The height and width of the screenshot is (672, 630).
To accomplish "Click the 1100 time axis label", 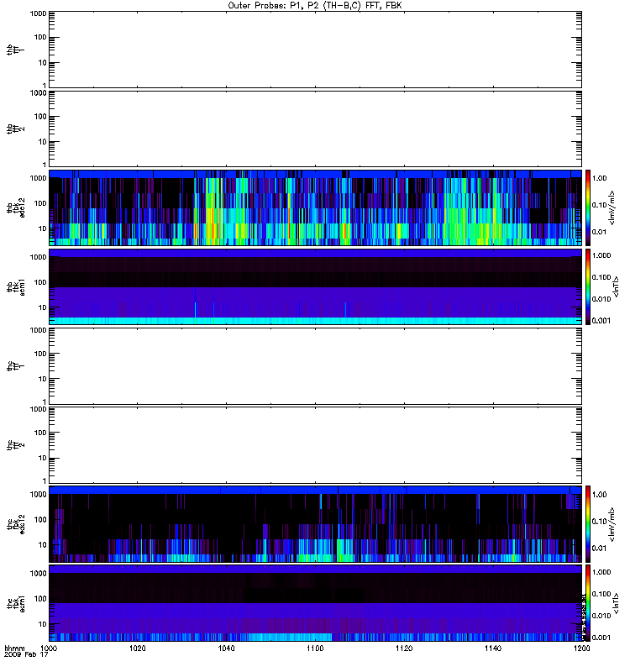I will click(x=315, y=649).
